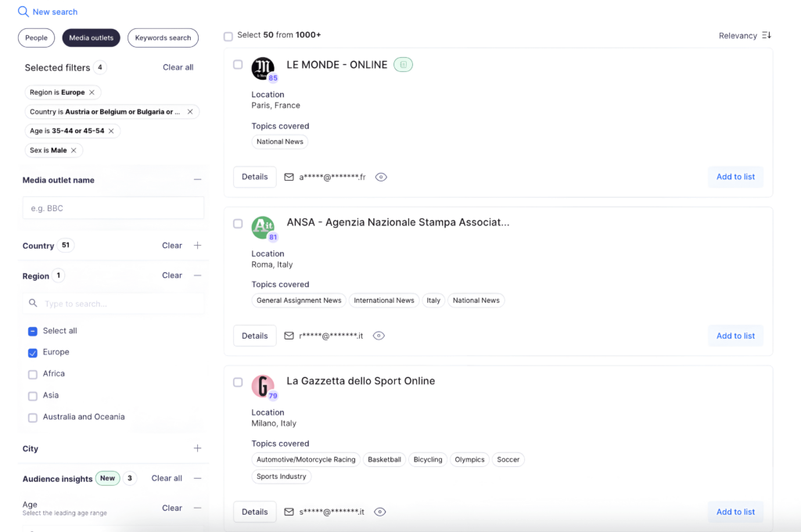
Task: Open Details for LE MONDE - ONLINE
Action: 255,177
